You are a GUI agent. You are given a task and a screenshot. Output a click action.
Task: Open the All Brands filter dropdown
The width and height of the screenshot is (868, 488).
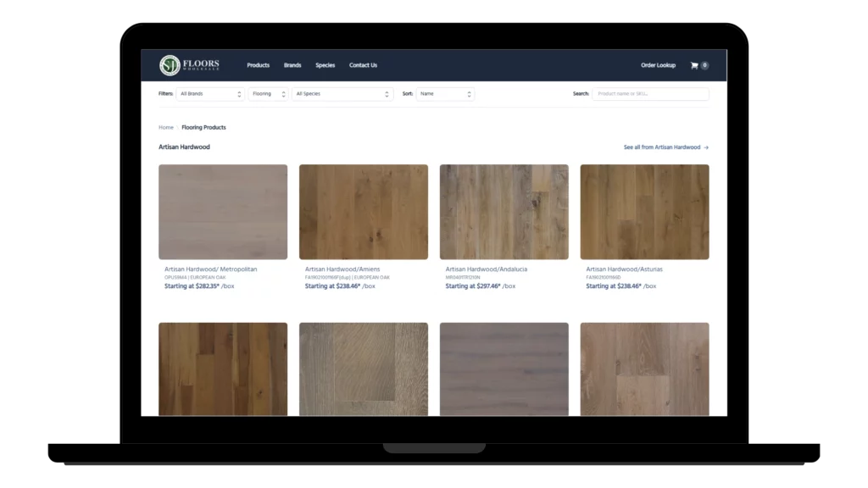[x=210, y=94]
